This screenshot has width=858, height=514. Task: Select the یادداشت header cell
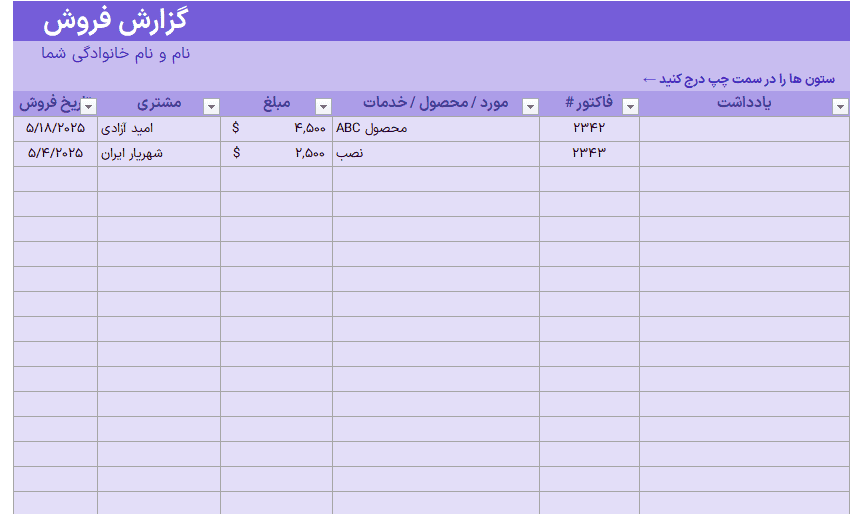pos(744,103)
